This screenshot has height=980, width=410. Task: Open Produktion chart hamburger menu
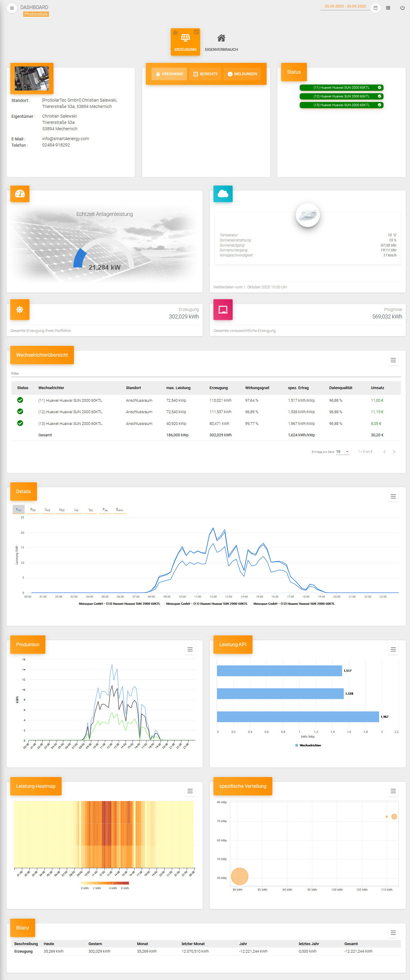point(190,650)
